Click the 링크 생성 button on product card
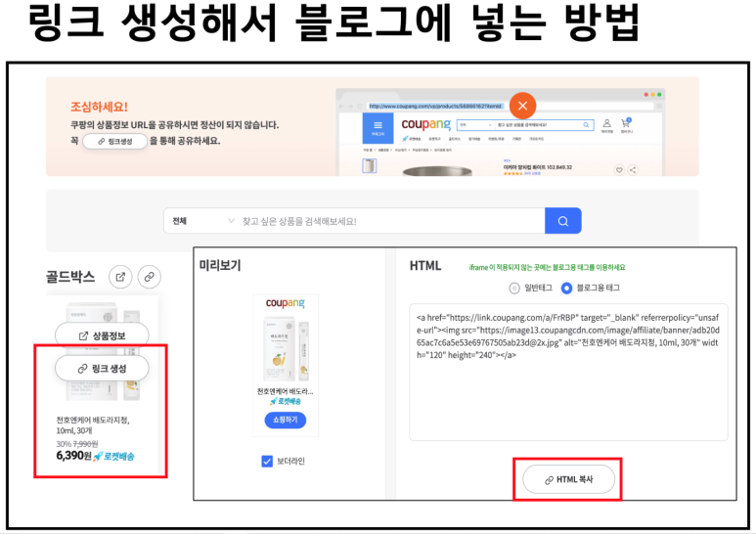The height and width of the screenshot is (534, 756). [x=102, y=368]
